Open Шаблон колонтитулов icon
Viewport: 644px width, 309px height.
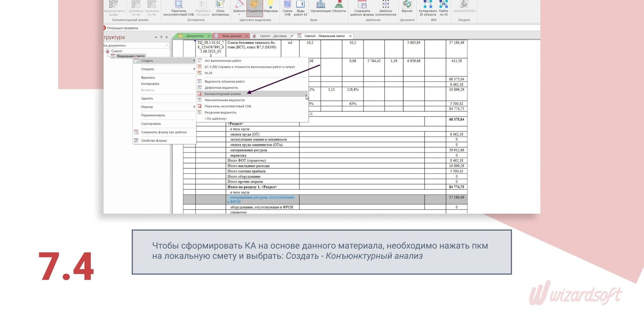click(386, 8)
